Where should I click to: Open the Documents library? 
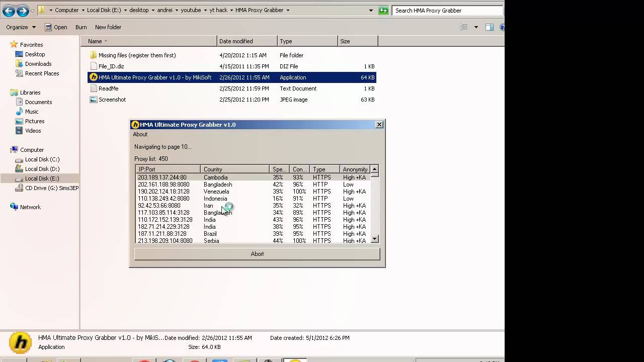[38, 102]
